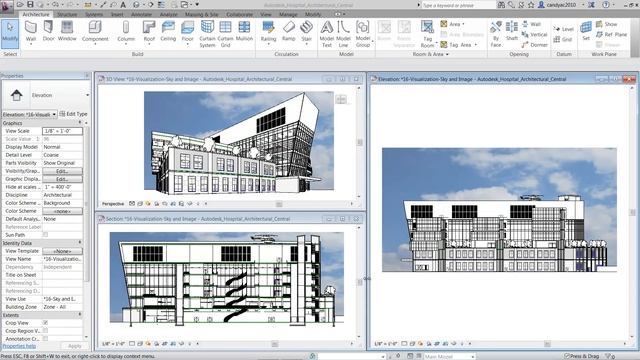Screen dimensions: 640x360
Task: Select the Door tool
Action: 48,32
